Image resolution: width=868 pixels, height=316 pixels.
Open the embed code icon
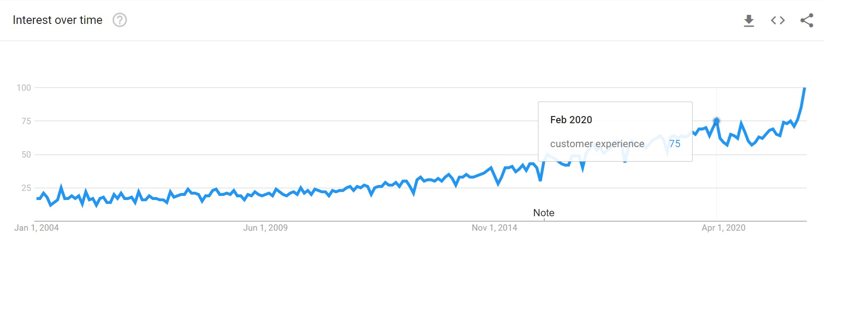[778, 20]
